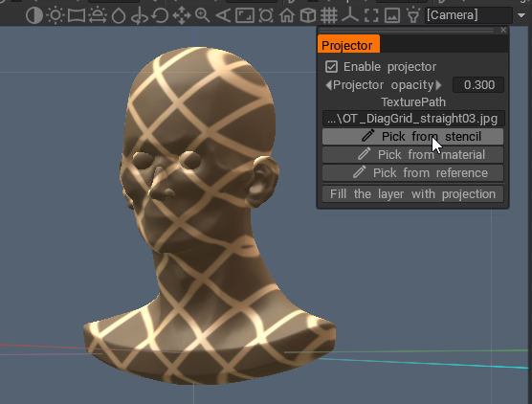
Task: Click right arrow of Projector opacity
Action: click(438, 85)
